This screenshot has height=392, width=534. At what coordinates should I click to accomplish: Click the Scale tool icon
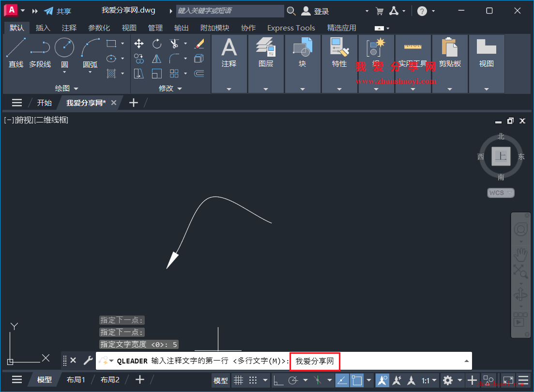pos(157,74)
